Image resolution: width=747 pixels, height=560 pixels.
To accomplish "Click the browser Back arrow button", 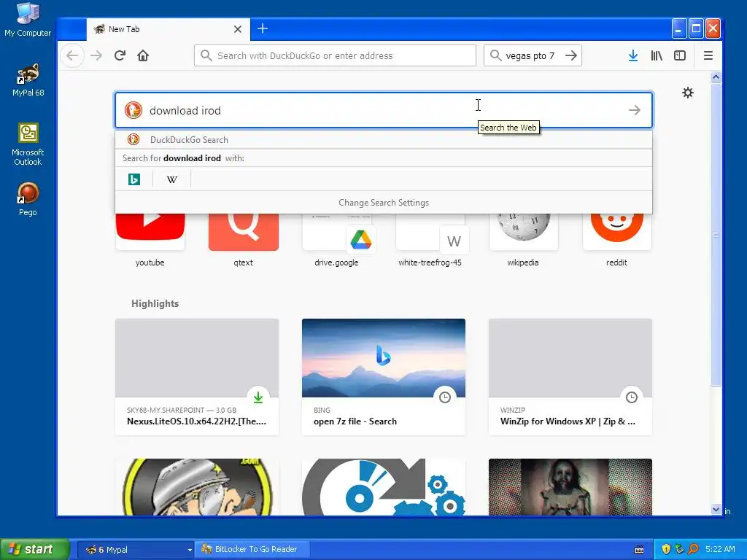I will [72, 55].
